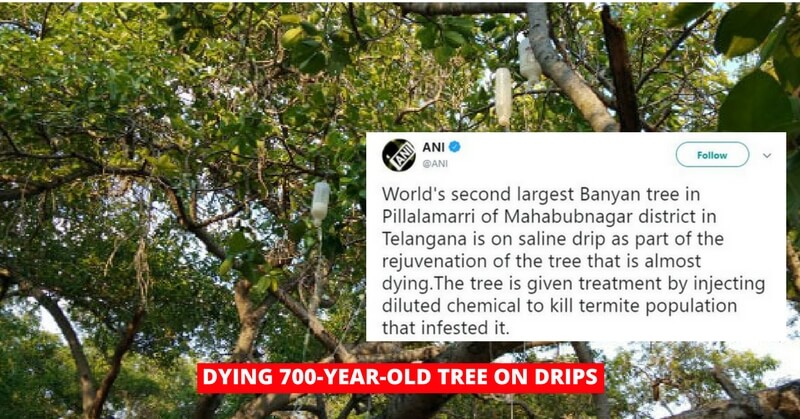Click the saline bottle touching the gray branch
The height and width of the screenshot is (419, 800).
click(529, 59)
